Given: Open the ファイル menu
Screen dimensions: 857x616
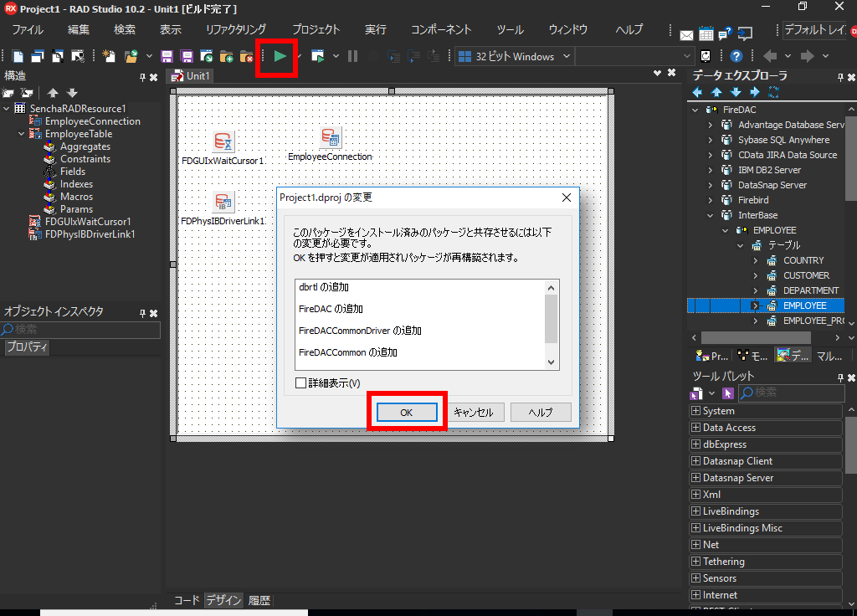Looking at the screenshot, I should click(x=28, y=29).
